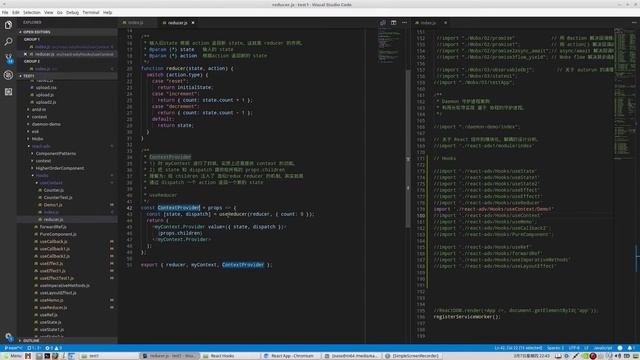This screenshot has height=360, width=640.
Task: Open the terminal launcher in taskbar
Action: 47,356
